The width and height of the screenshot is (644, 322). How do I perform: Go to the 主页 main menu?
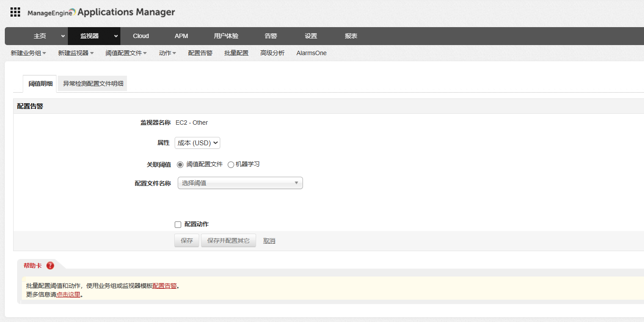point(40,36)
